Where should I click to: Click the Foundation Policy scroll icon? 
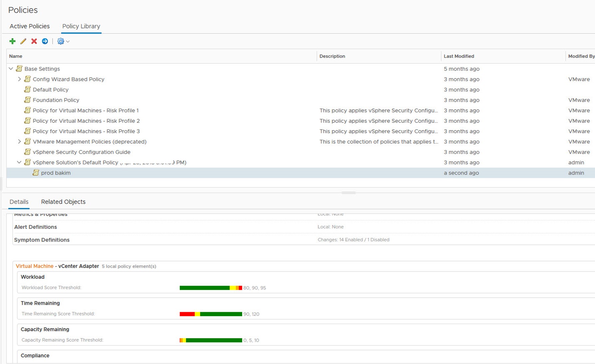(28, 100)
